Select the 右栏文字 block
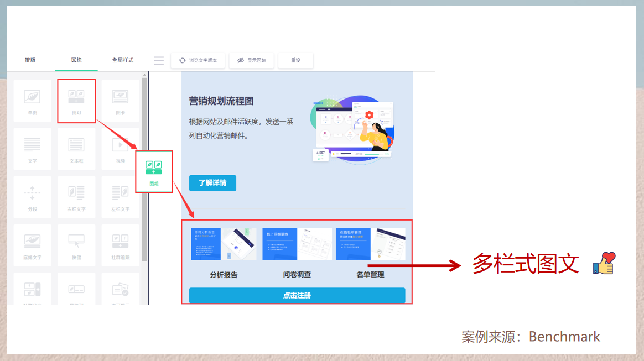 76,197
